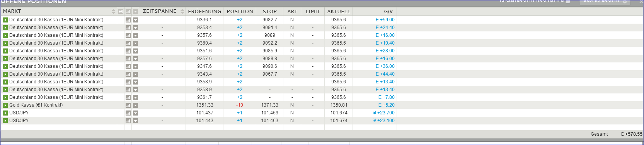Click the ¥ +23,700 profit value
Image resolution: width=644 pixels, height=145 pixels.
click(384, 113)
